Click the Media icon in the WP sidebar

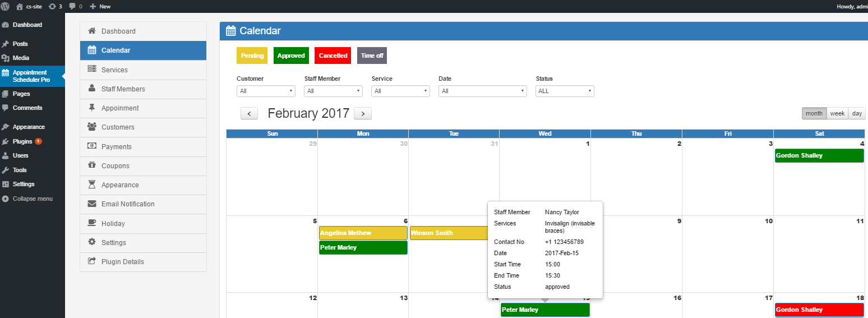[x=6, y=58]
